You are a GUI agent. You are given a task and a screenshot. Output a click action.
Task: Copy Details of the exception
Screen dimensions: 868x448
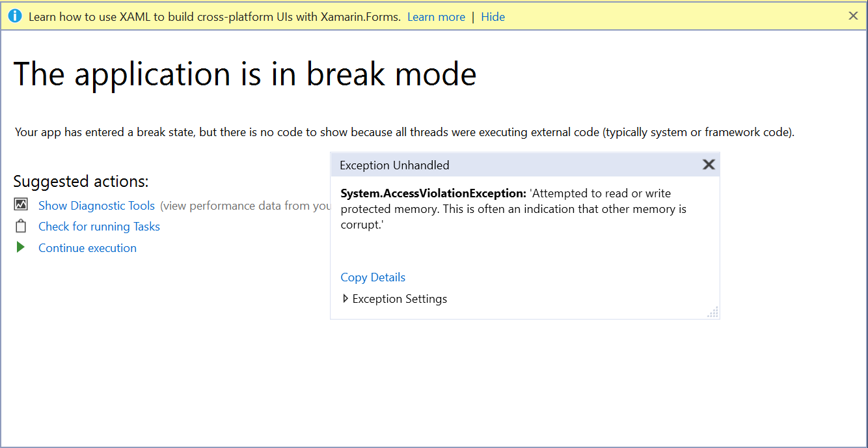coord(373,277)
